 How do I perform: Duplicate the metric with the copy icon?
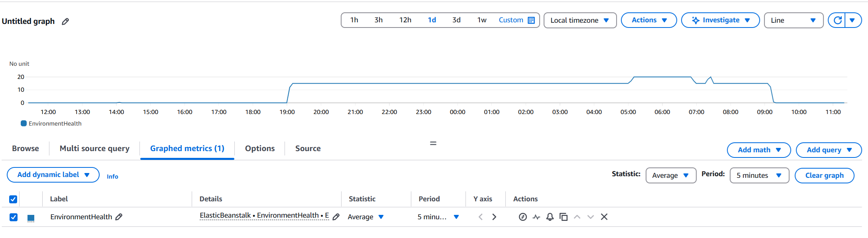pos(564,217)
